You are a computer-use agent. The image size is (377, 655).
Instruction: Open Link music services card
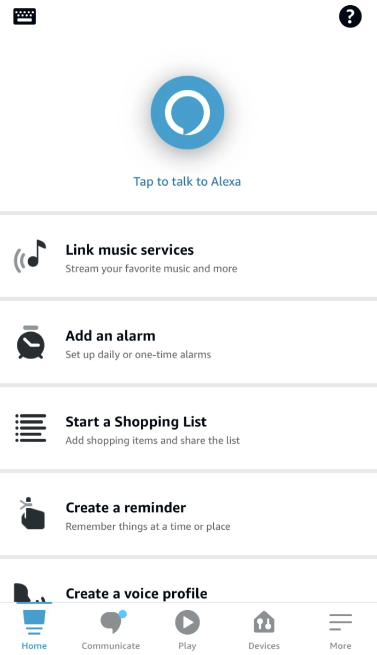(188, 256)
